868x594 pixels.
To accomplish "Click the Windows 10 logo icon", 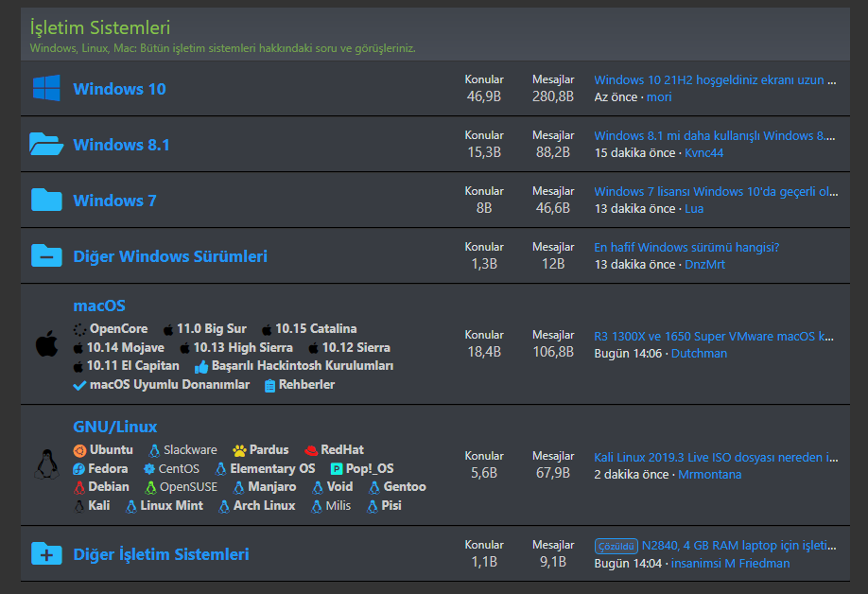I will tap(46, 89).
